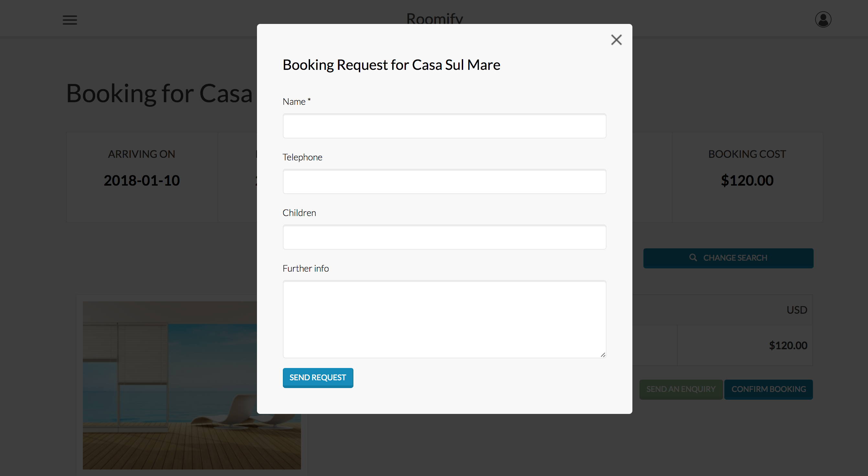Close the Booking Request modal dialog
Screen dimensions: 868x476
tap(616, 40)
